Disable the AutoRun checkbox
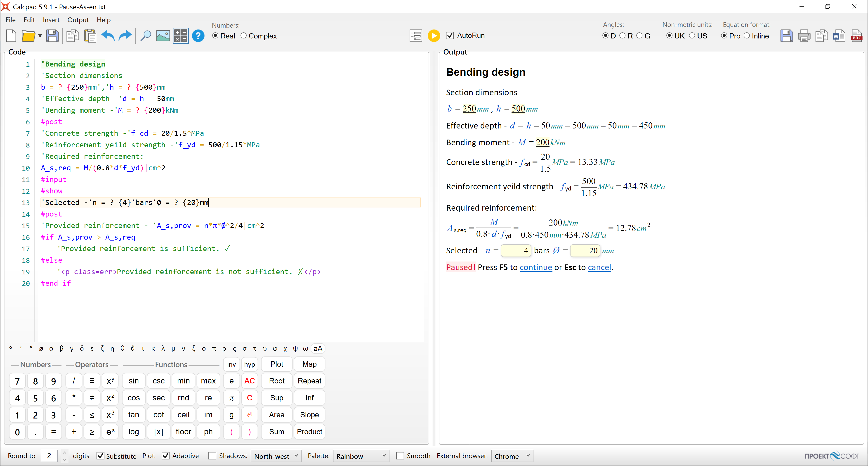 point(450,35)
